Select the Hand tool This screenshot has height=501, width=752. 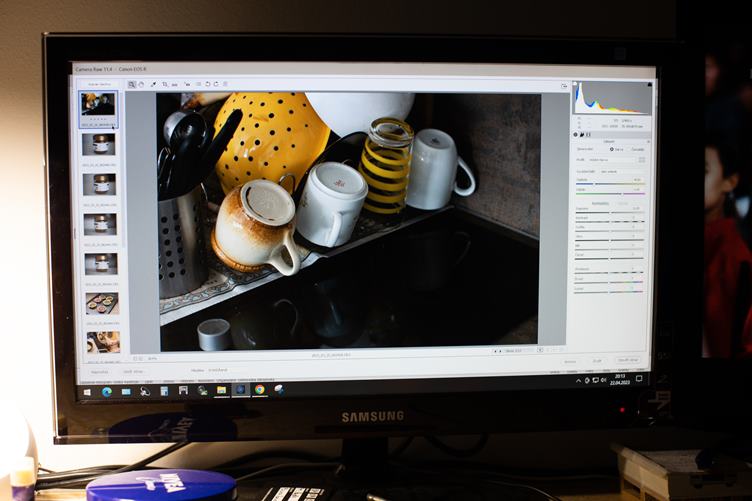coord(141,84)
